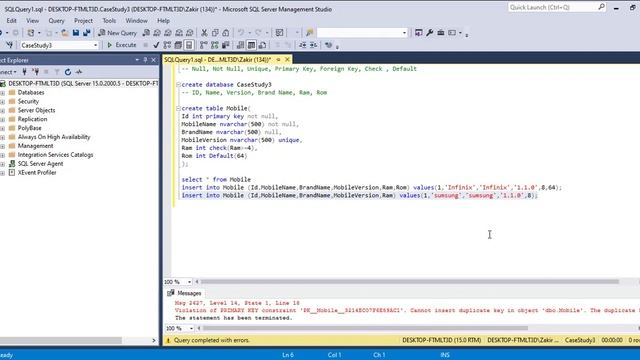The height and width of the screenshot is (360, 640).
Task: Toggle the Results to Grid icon
Action: pyautogui.click(x=251, y=45)
